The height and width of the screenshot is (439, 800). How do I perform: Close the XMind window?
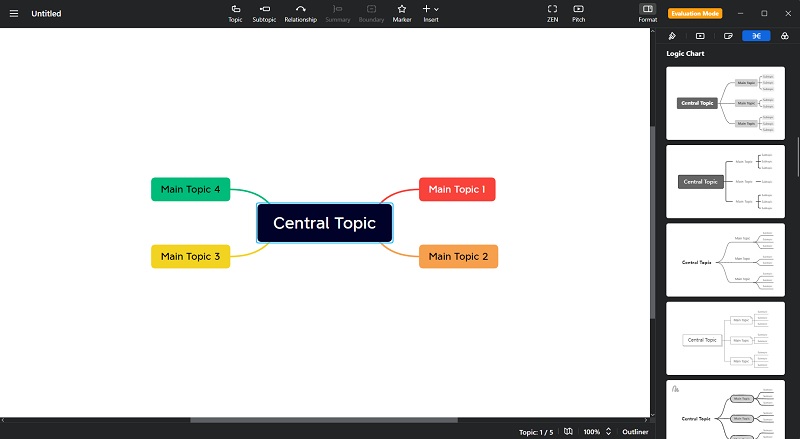click(x=788, y=14)
